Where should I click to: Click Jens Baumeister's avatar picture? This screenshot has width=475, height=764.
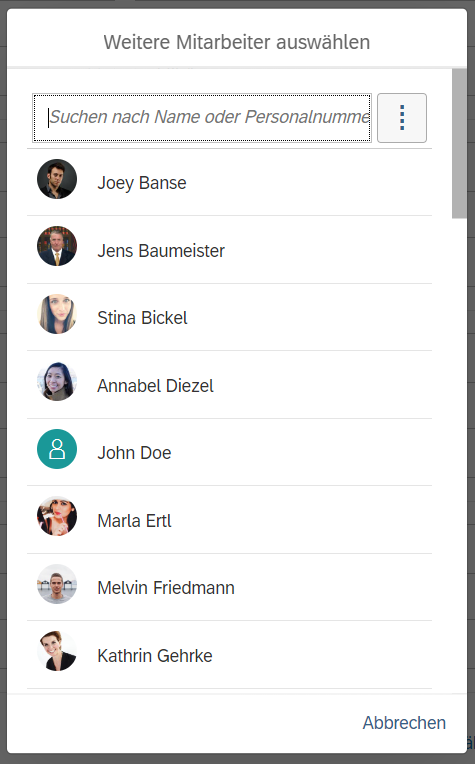pyautogui.click(x=57, y=246)
